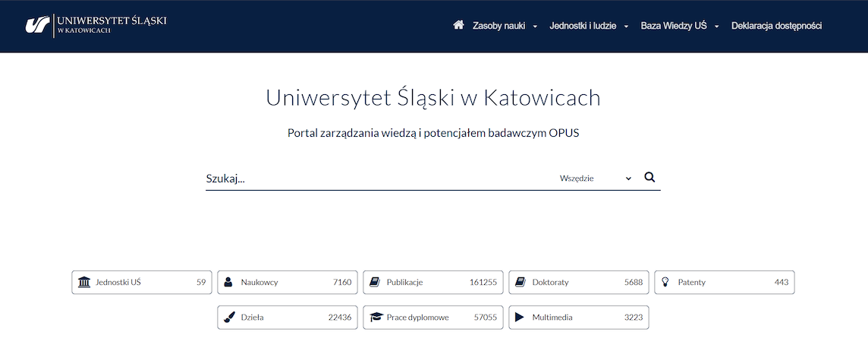Expand the caret next to Zasoby nauki
The image size is (868, 348).
click(535, 27)
